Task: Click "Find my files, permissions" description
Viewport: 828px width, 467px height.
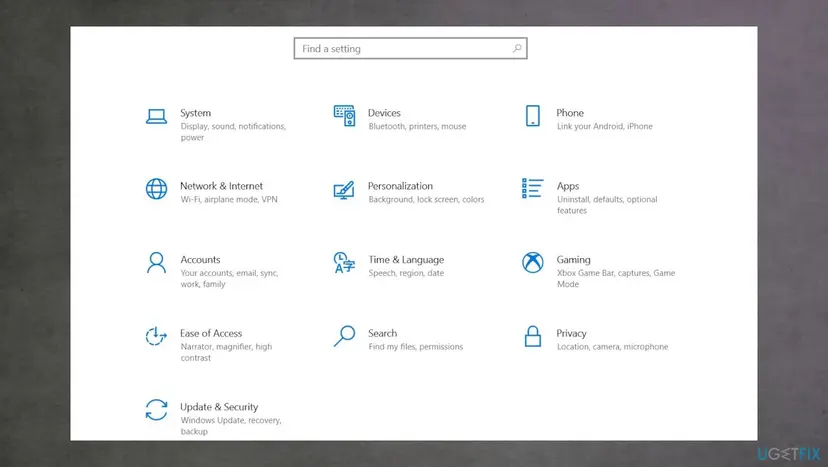Action: (416, 347)
